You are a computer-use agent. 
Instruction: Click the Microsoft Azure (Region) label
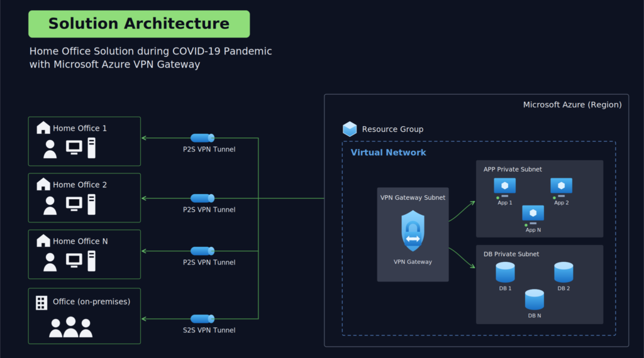pos(572,104)
